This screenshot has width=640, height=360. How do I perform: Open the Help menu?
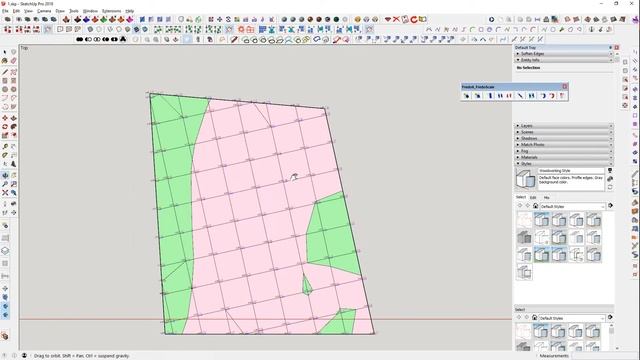coord(129,11)
